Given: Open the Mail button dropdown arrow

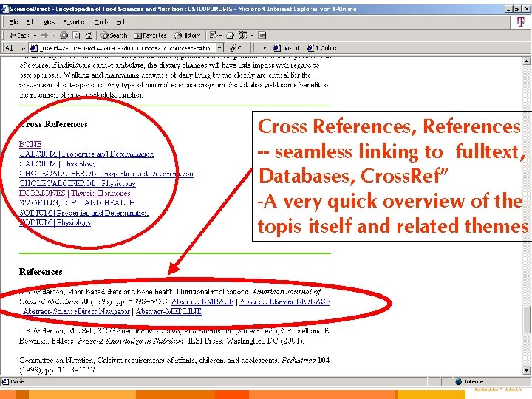Looking at the screenshot, I should 220,35.
